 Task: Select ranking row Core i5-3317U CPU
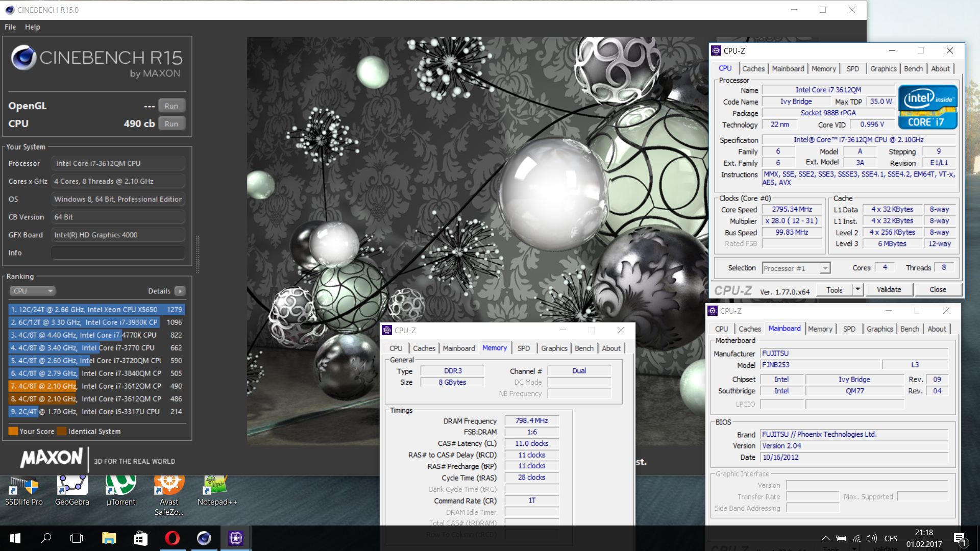96,411
